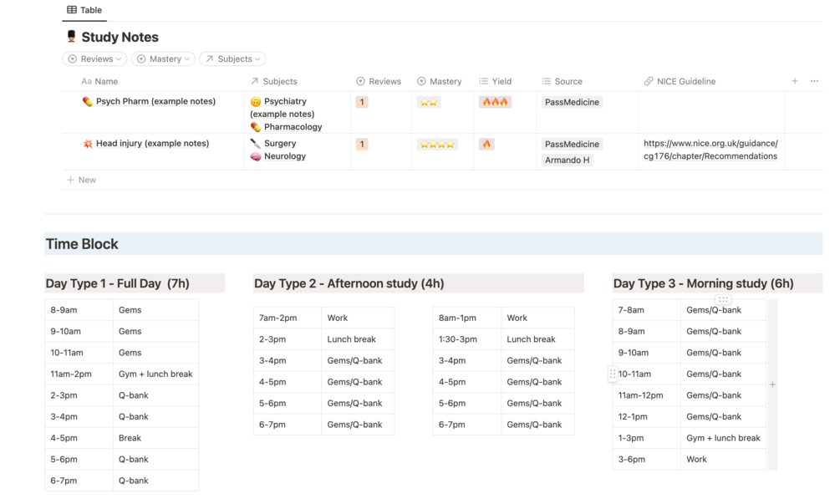Click the Day Type 3 - Morning study (6h) heading
Viewport: 840px width, 504px height.
(704, 283)
